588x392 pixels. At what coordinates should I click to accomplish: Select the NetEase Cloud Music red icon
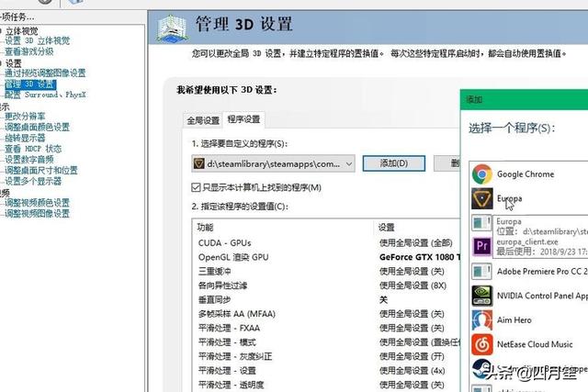point(481,345)
